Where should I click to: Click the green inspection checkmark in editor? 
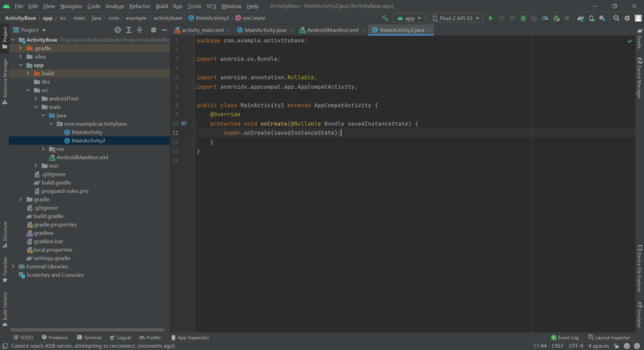pos(630,41)
